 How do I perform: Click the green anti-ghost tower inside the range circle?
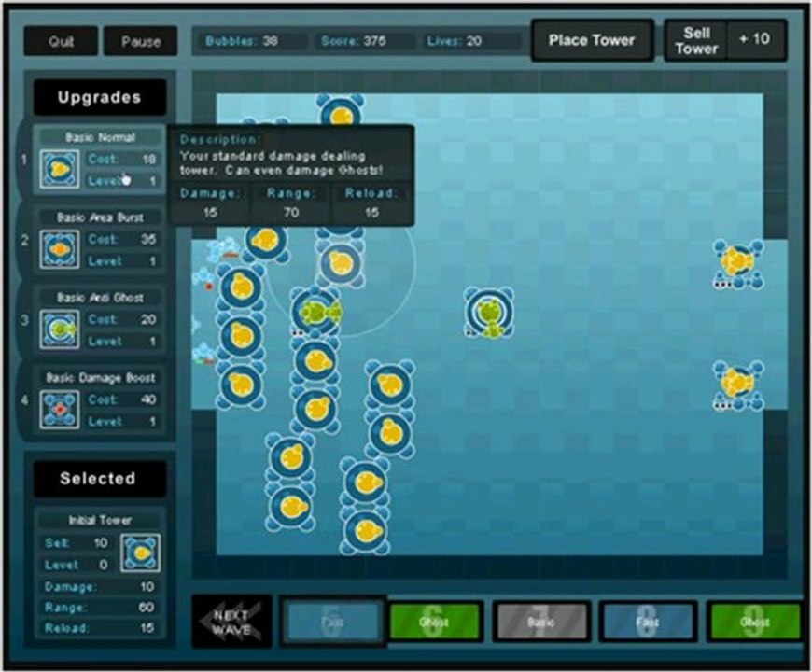pyautogui.click(x=315, y=312)
